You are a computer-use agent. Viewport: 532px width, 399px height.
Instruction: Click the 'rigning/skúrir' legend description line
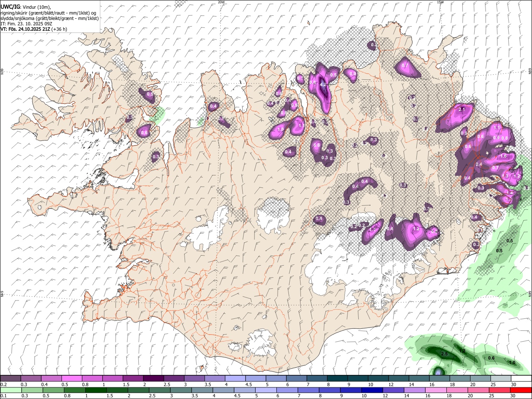point(48,13)
